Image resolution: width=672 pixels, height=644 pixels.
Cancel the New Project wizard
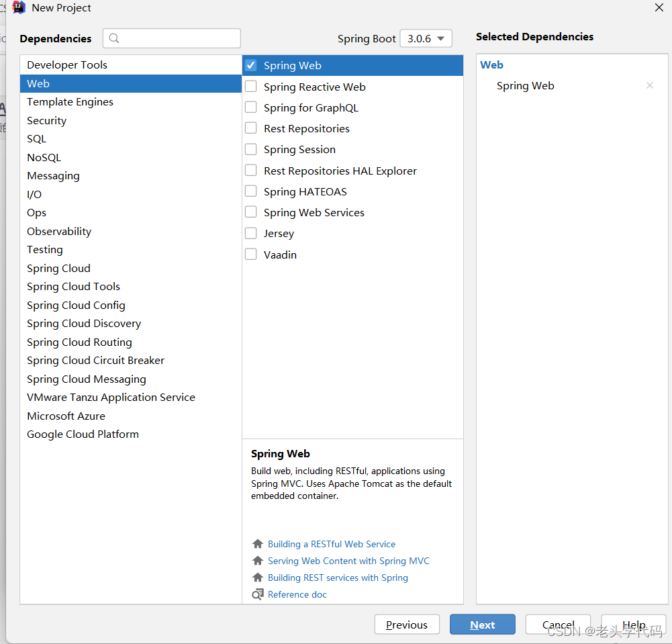click(558, 625)
